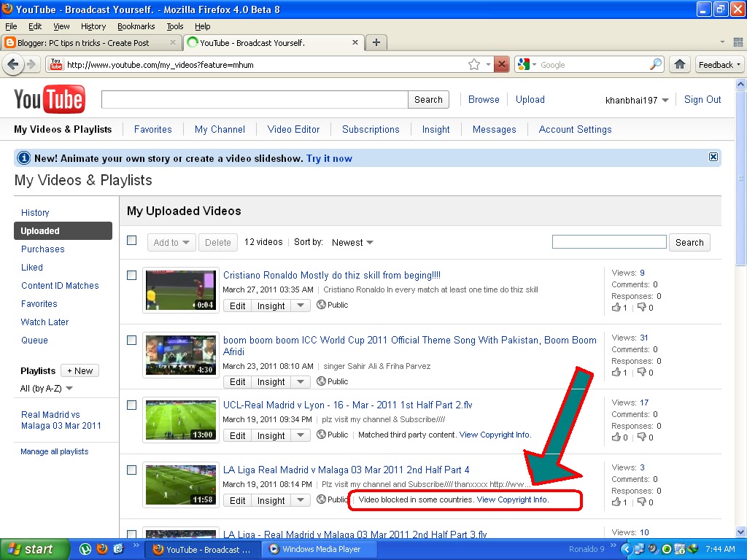747x560 pixels.
Task: Click the browser Forward arrow button
Action: point(31,64)
